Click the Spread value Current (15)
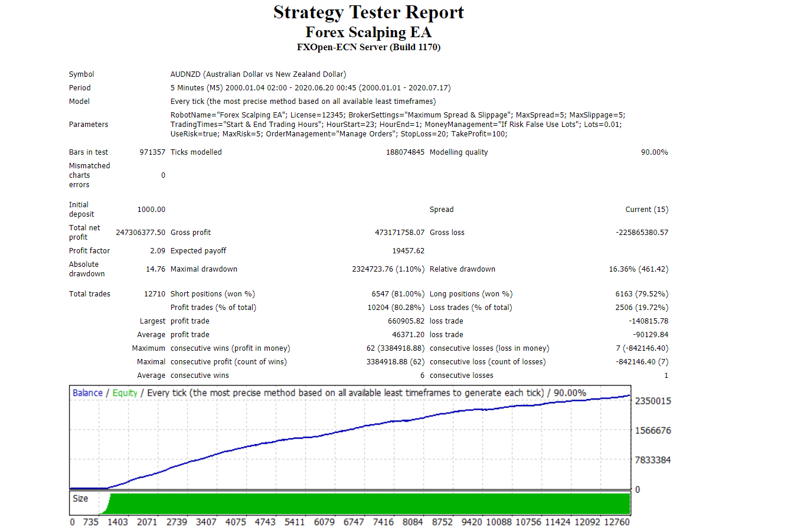807x532 pixels. [647, 210]
